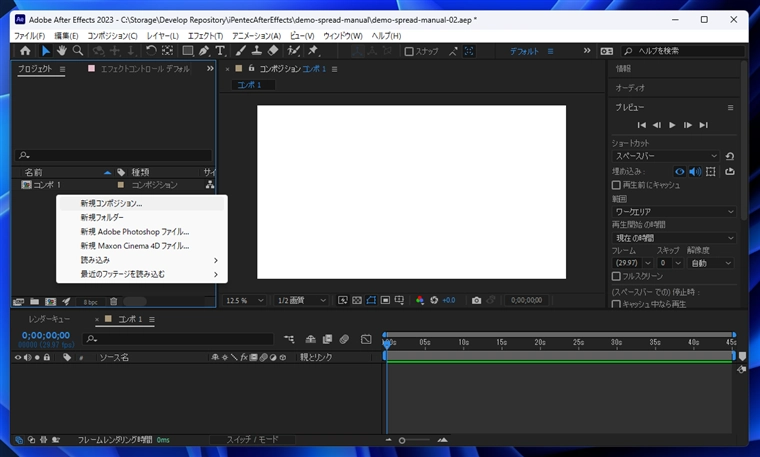
Task: Click the Play button in Preview panel
Action: pyautogui.click(x=672, y=125)
